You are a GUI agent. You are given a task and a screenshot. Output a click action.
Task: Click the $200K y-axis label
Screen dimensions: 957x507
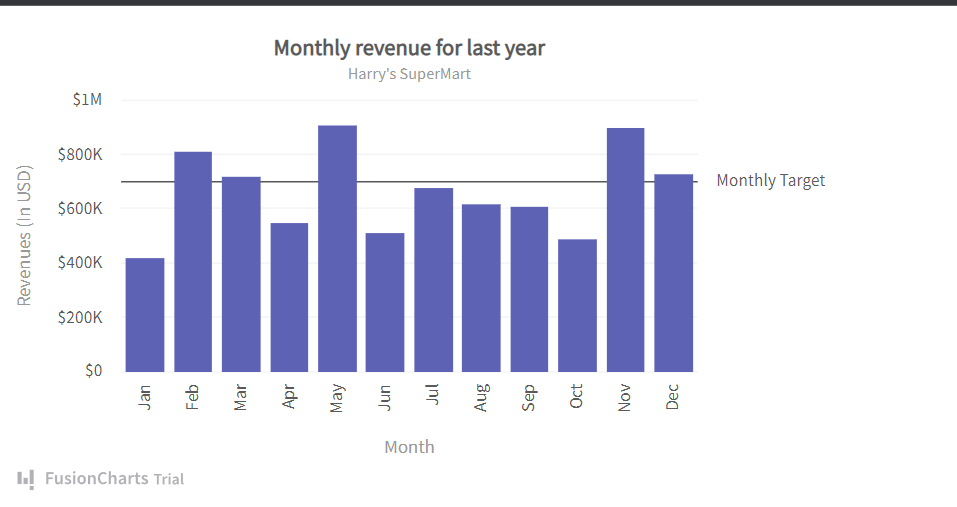point(80,317)
